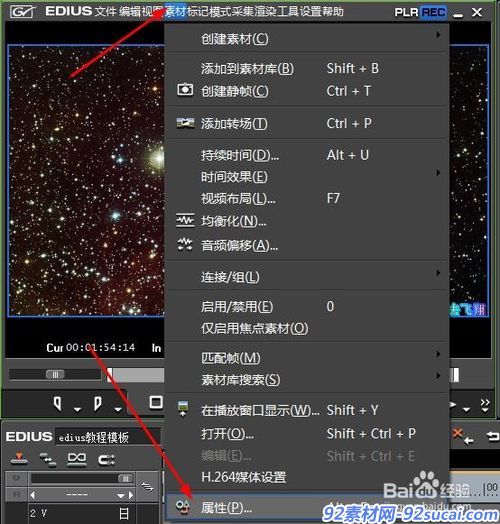Open the 模式 menu
Image resolution: width=500 pixels, height=524 pixels.
(221, 12)
